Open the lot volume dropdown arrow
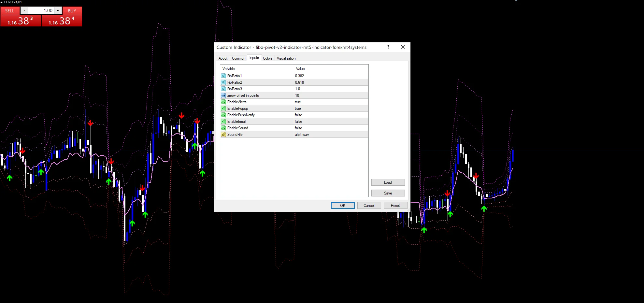Image resolution: width=644 pixels, height=303 pixels. [x=24, y=10]
